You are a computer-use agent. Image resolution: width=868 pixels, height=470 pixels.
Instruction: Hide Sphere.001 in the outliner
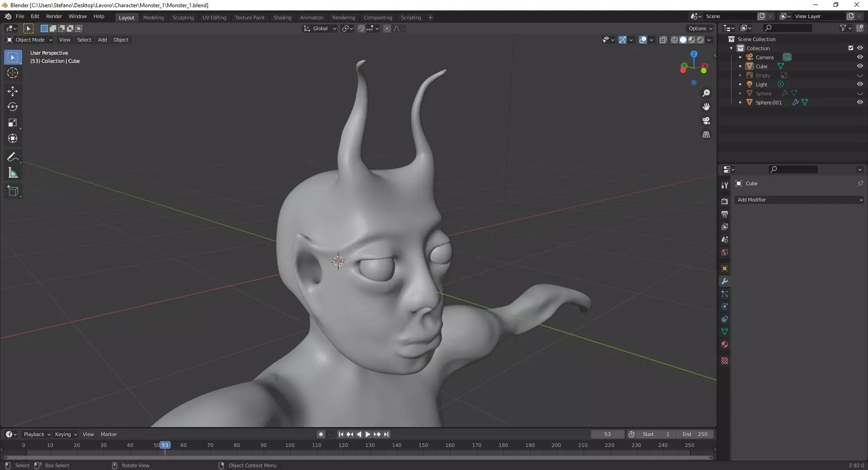(860, 102)
